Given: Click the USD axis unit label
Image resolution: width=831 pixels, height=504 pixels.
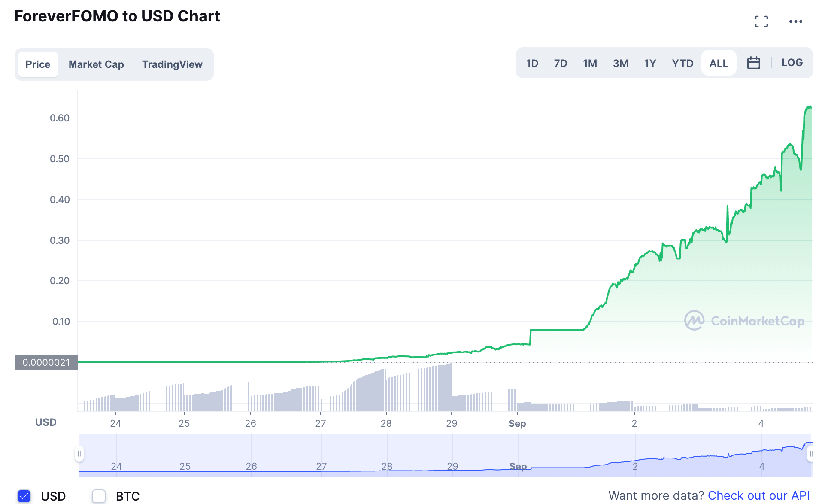Looking at the screenshot, I should point(46,422).
